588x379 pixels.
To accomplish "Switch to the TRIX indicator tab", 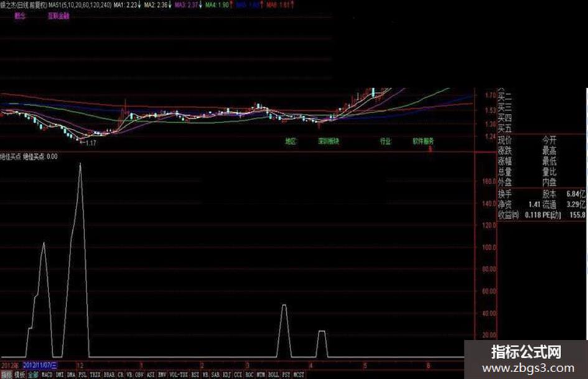I will pos(95,375).
